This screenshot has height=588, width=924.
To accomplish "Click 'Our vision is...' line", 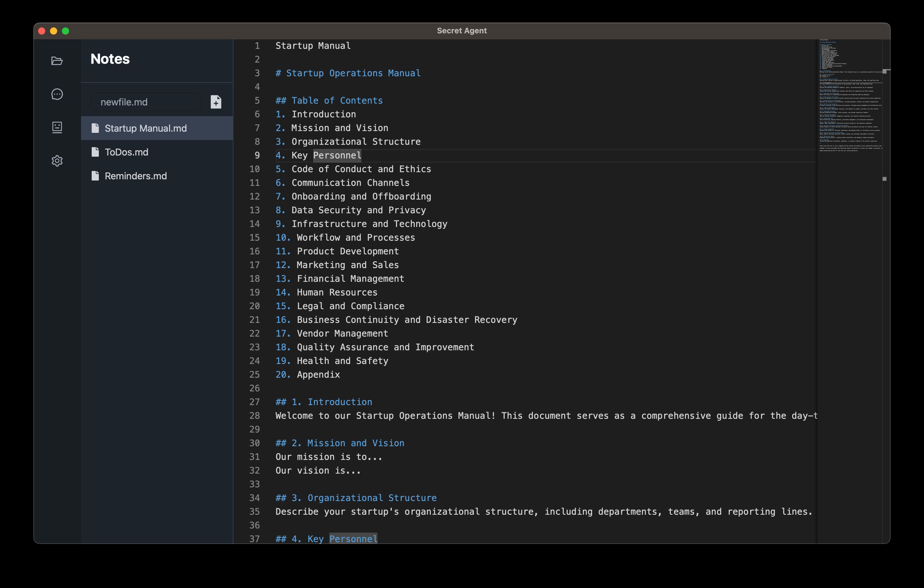I will [x=318, y=470].
